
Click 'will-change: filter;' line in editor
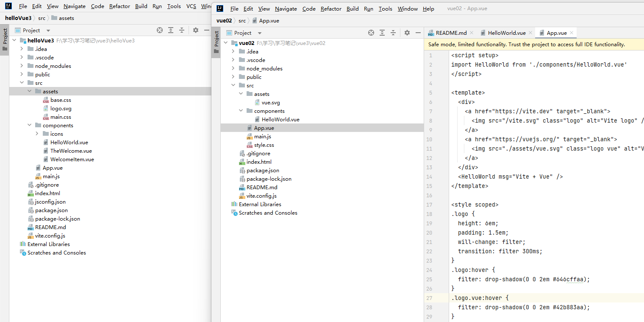tap(491, 242)
